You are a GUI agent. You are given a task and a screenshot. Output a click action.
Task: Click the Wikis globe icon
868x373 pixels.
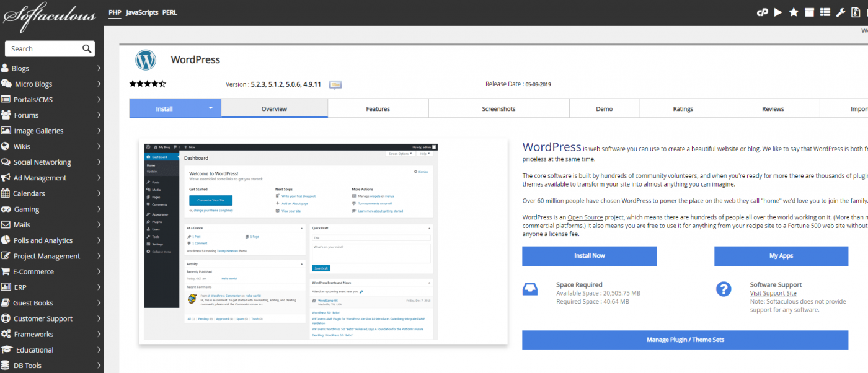(x=6, y=146)
